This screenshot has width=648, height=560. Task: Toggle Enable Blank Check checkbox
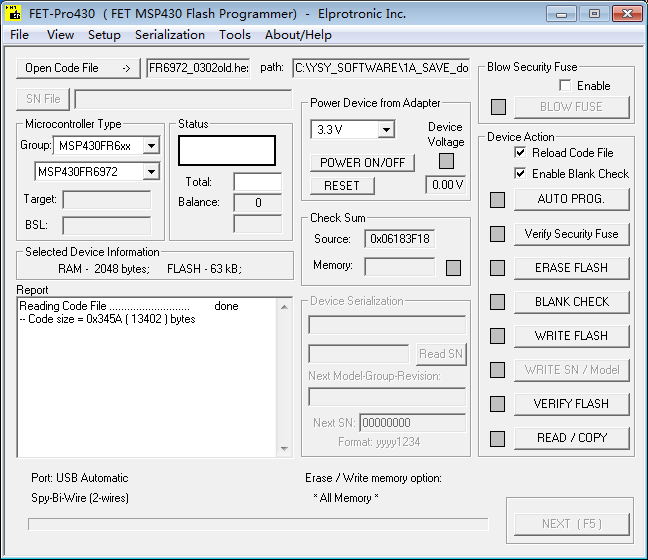520,173
